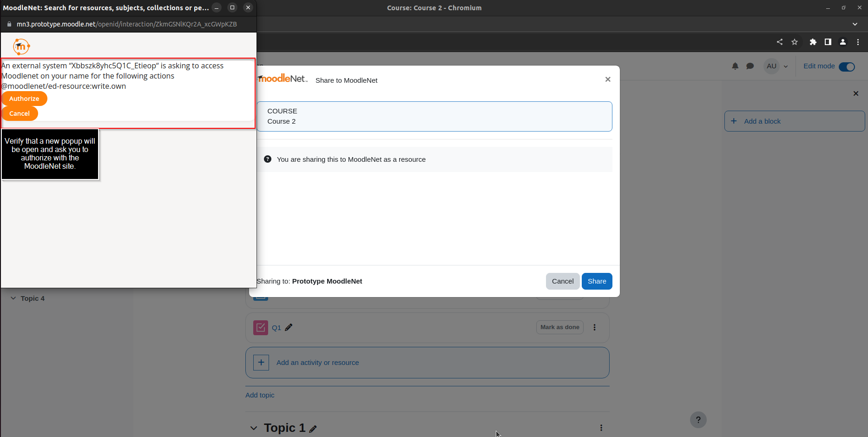The image size is (868, 437).
Task: Bookmark this page with star icon
Action: tap(795, 42)
